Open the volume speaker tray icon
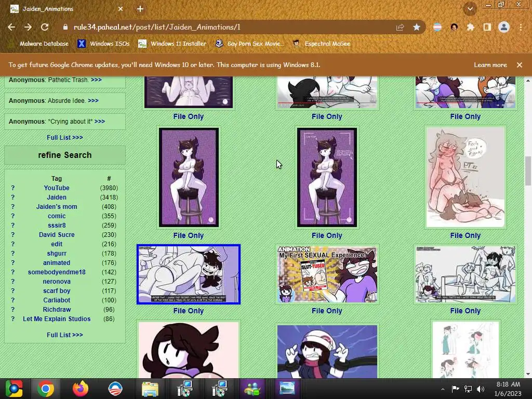532x399 pixels. click(481, 389)
